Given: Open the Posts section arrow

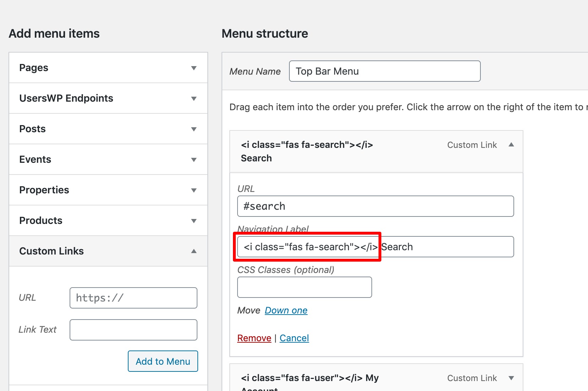Looking at the screenshot, I should pos(194,129).
